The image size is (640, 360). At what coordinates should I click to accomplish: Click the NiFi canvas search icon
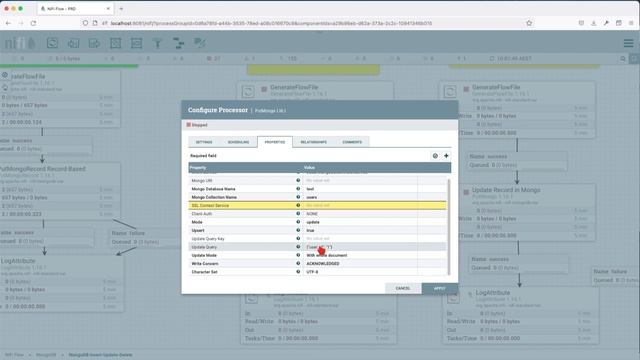623,59
